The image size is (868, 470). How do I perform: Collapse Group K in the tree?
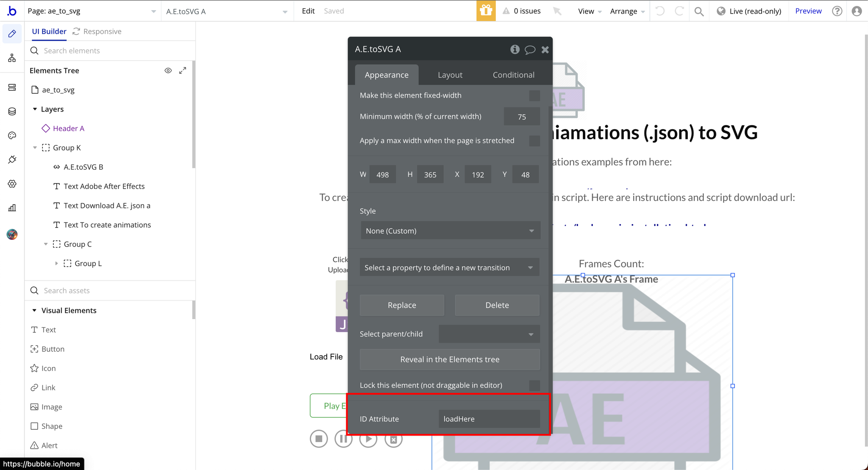(35, 147)
